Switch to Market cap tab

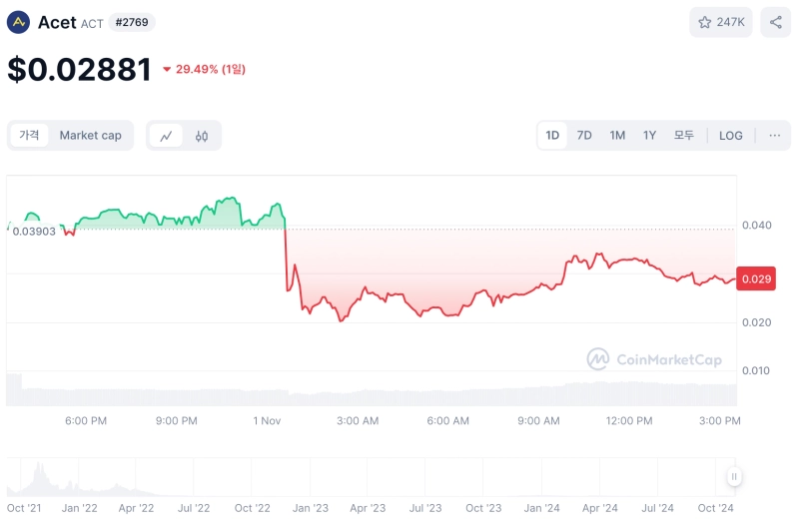pyautogui.click(x=90, y=136)
